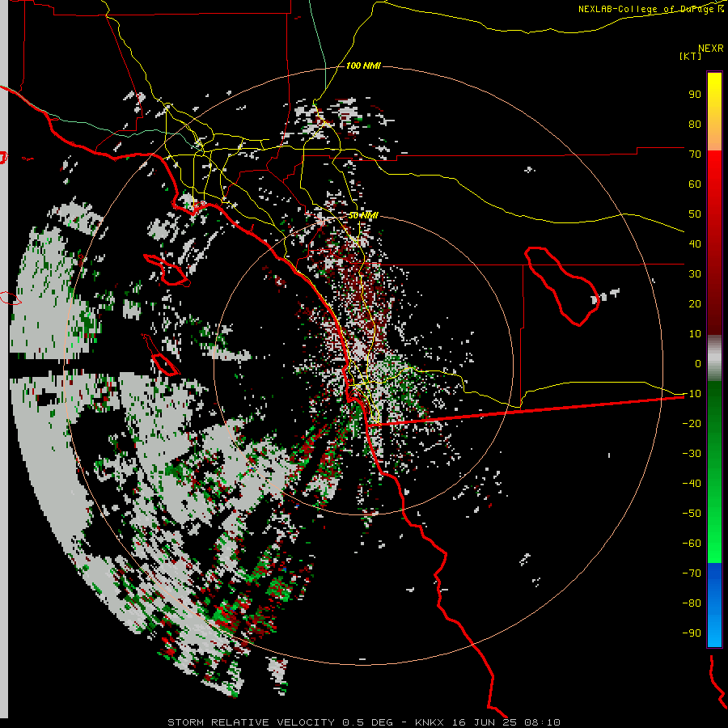Image resolution: width=728 pixels, height=728 pixels.
Task: Click the -10 value on velocity scale
Action: click(692, 394)
